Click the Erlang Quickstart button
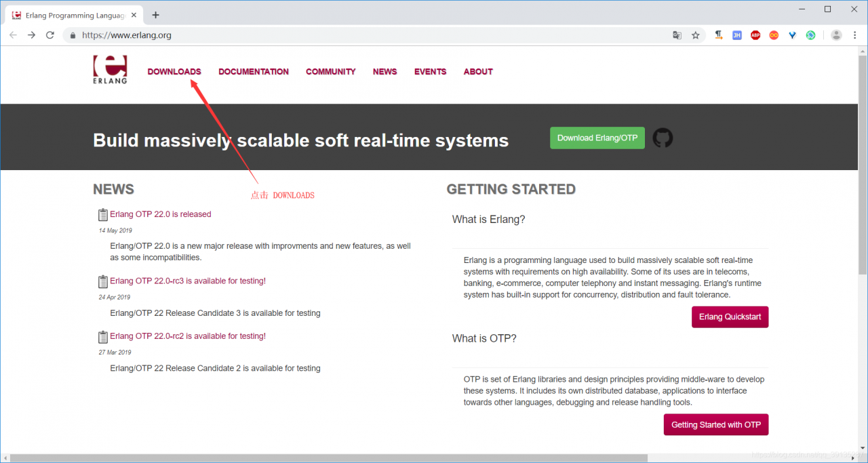The width and height of the screenshot is (868, 463). pyautogui.click(x=730, y=317)
